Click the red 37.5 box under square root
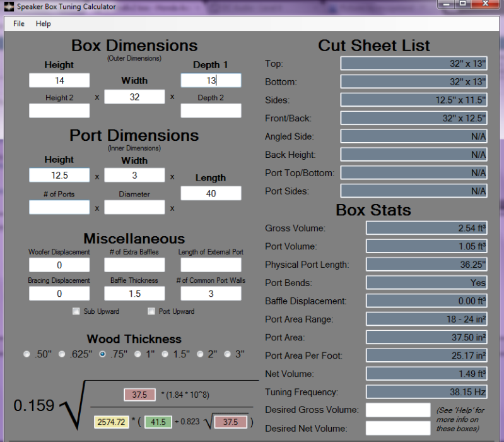Viewport: 504px width, 442px height. click(x=230, y=422)
